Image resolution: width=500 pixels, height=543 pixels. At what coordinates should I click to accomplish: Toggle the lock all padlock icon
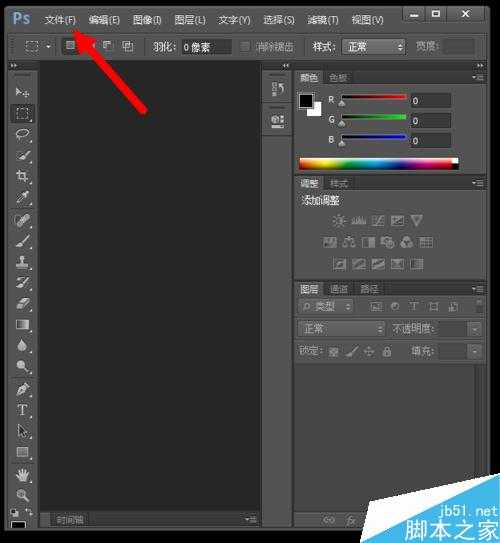click(387, 352)
